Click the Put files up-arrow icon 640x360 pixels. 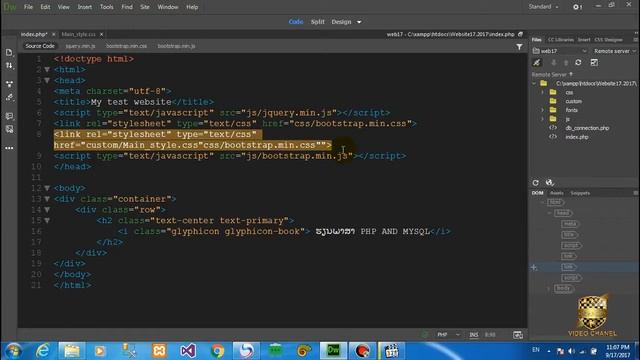click(x=566, y=62)
